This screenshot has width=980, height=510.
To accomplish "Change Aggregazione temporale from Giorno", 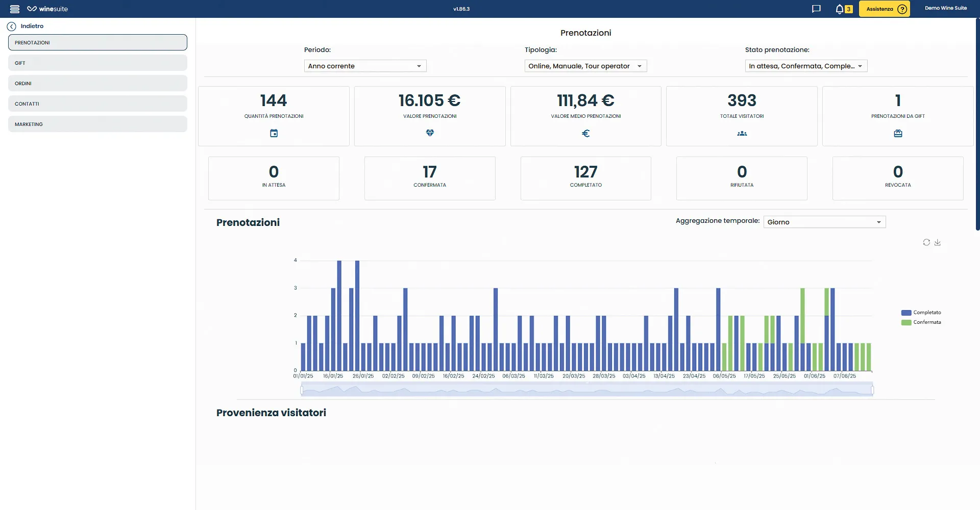I will pyautogui.click(x=824, y=222).
